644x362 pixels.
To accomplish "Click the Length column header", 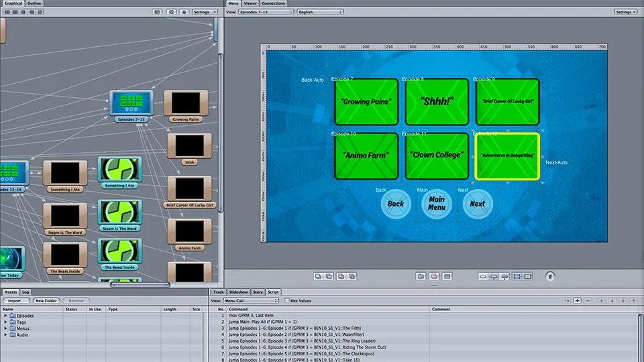I will (175, 309).
